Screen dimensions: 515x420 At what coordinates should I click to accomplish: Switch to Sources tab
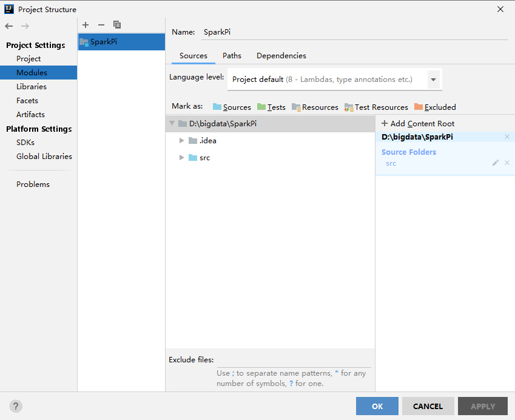(x=194, y=56)
